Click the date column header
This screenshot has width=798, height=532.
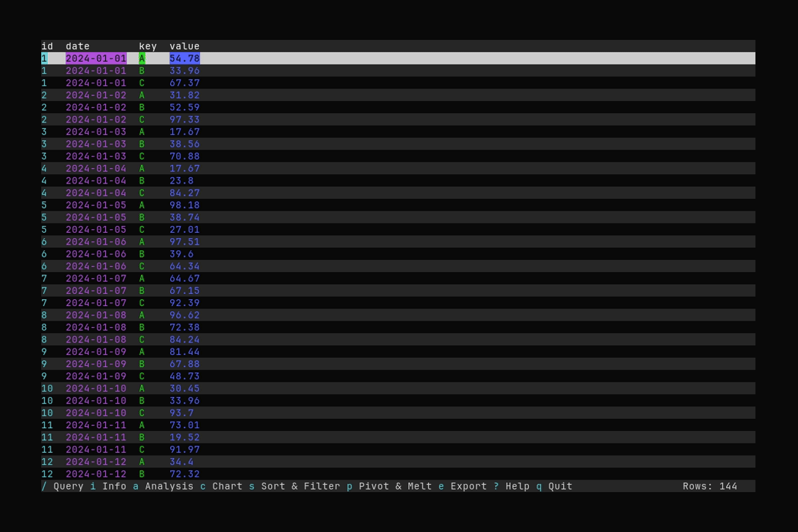click(78, 46)
